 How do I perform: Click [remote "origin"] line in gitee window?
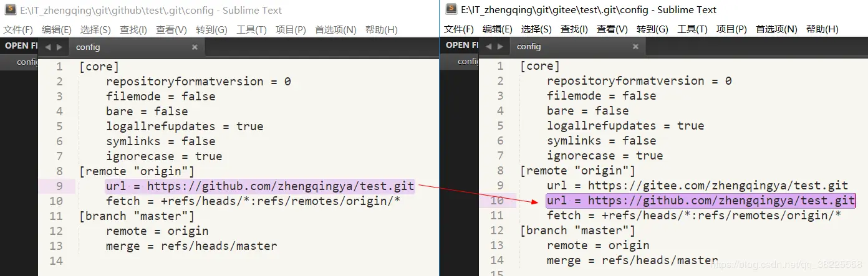click(577, 171)
